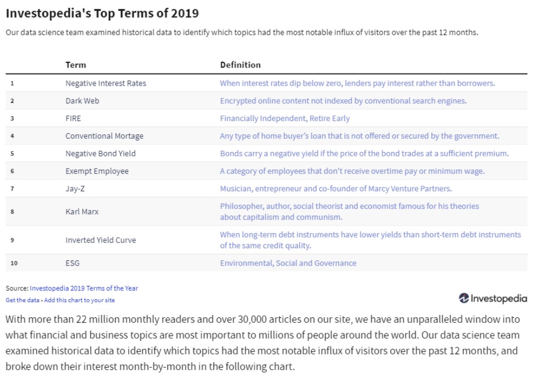Click the Definition column header
Screen dimensions: 548x392
click(x=241, y=65)
